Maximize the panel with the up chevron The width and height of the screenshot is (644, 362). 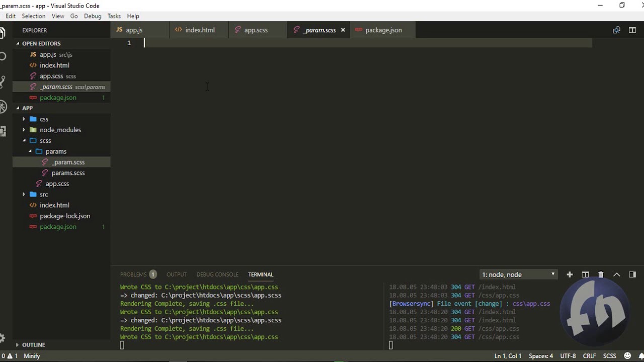(617, 275)
